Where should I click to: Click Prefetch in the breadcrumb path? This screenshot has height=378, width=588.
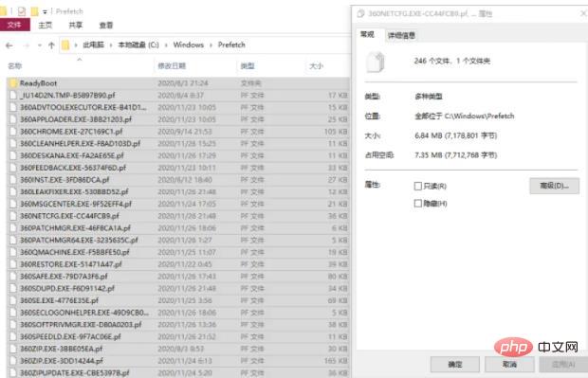pos(231,45)
